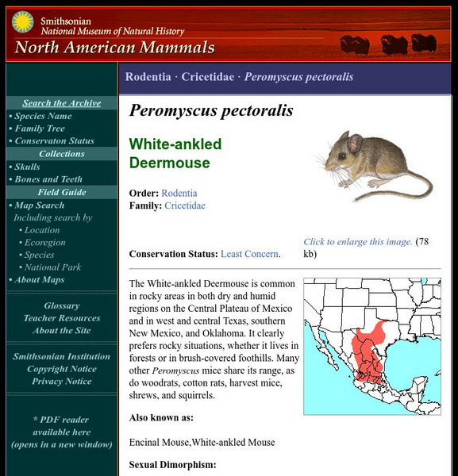Viewport: 458px width, 476px height.
Task: Search maps by Ecoregion
Action: tap(45, 243)
